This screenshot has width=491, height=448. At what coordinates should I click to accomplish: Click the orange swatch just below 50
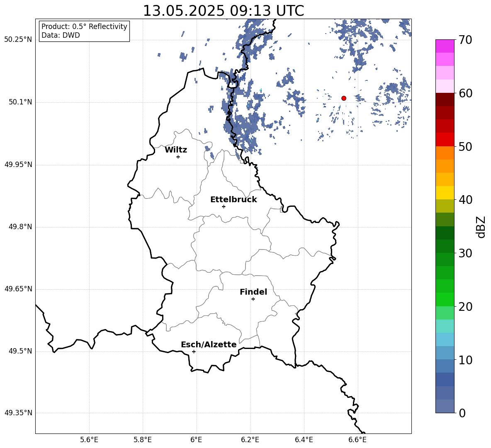click(x=445, y=153)
